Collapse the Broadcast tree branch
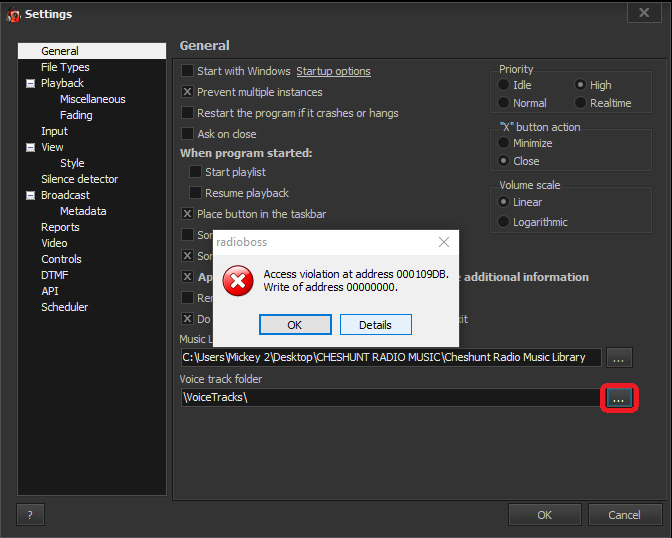Viewport: 672px width, 538px height. (x=31, y=195)
